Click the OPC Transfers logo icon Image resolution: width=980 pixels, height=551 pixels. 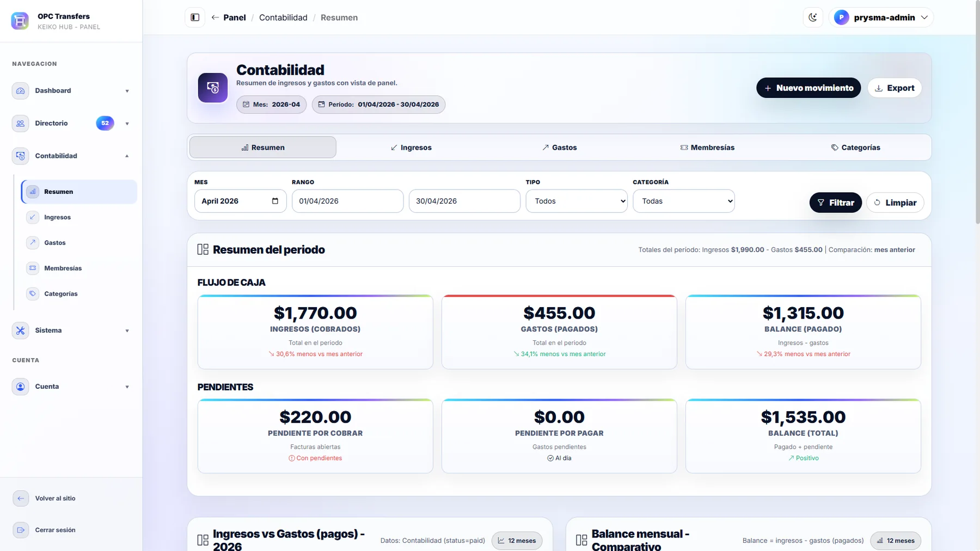tap(20, 21)
